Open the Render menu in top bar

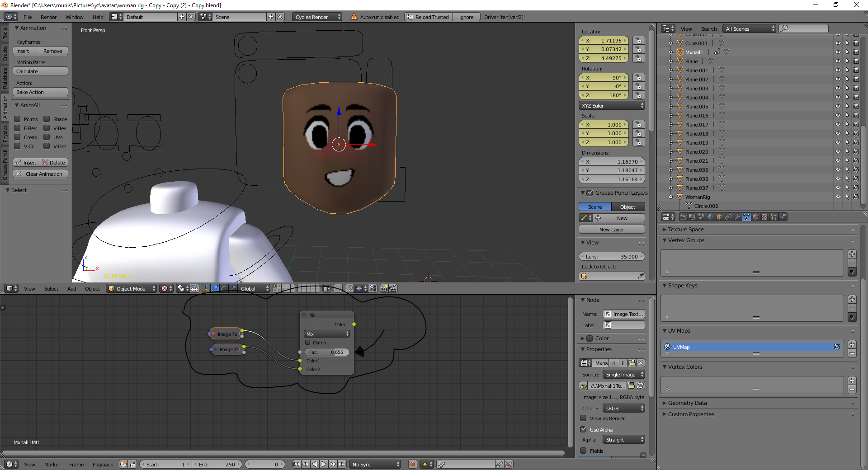(x=48, y=17)
